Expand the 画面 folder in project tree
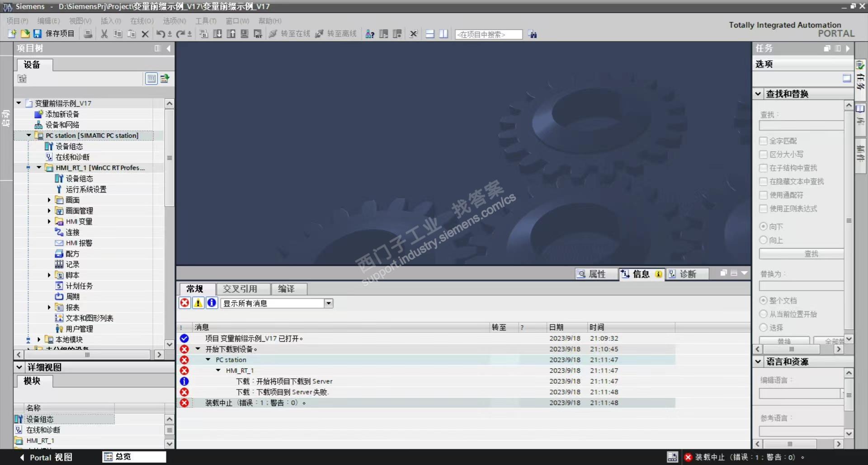This screenshot has height=465, width=868. pyautogui.click(x=49, y=200)
